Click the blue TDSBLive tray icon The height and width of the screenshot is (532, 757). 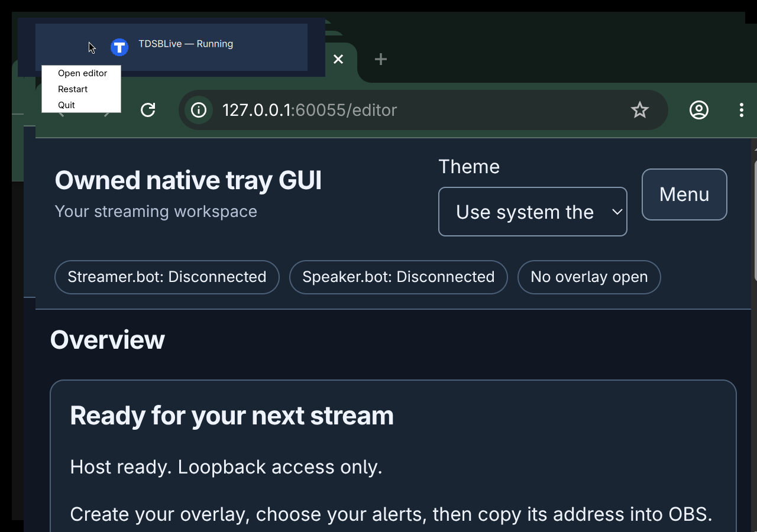click(119, 47)
